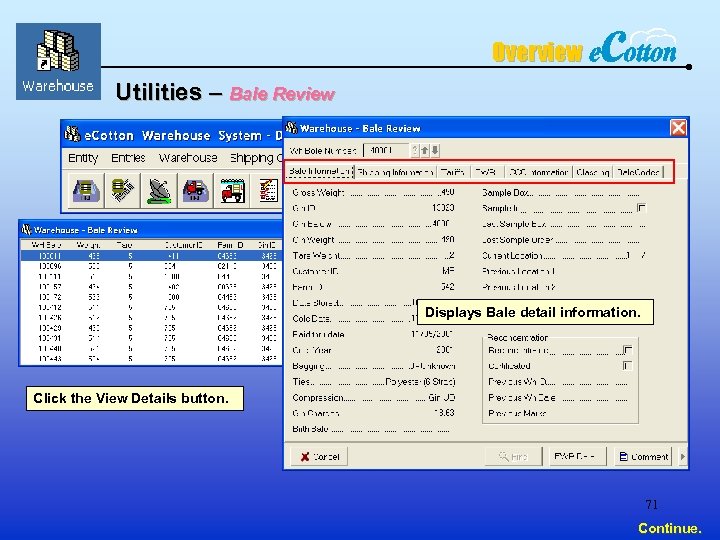
Task: Click the Ties value Polyester (6 Strap)
Action: 420,382
